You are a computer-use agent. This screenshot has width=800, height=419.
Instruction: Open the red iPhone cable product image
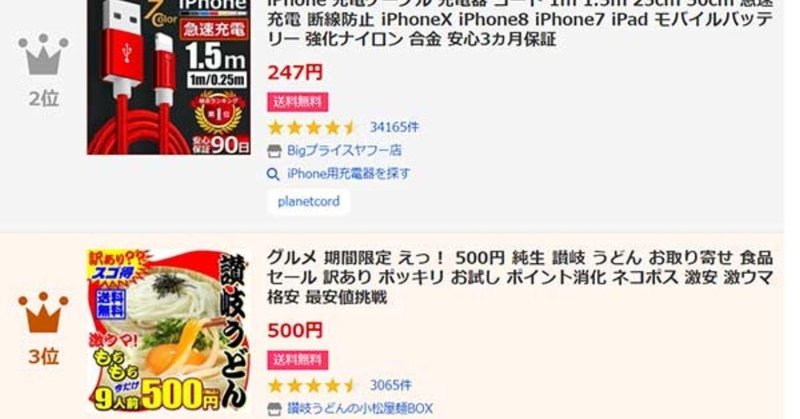pyautogui.click(x=169, y=77)
